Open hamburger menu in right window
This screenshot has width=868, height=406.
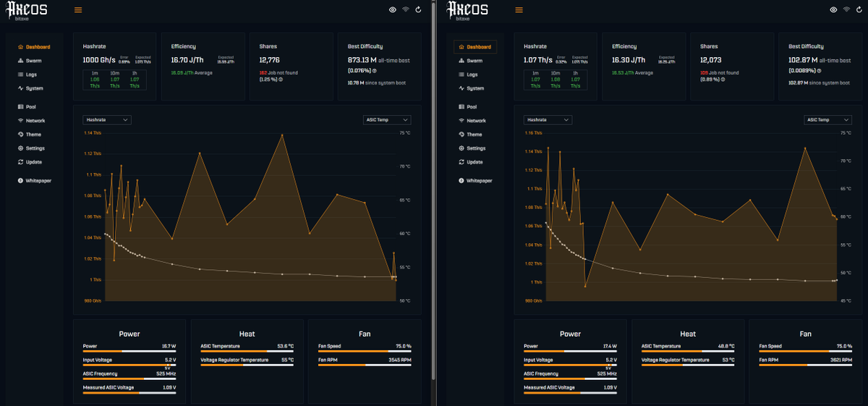519,10
